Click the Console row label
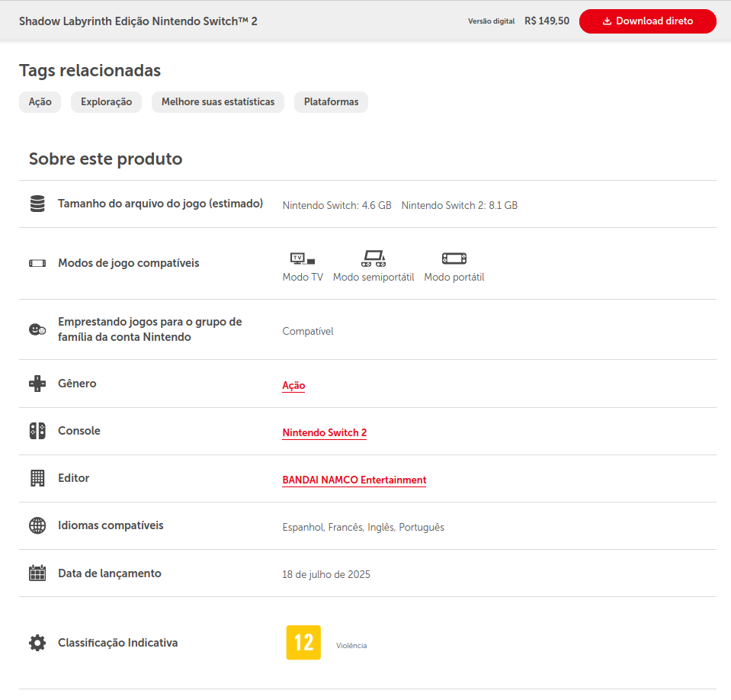Viewport: 731px width, 700px height. pyautogui.click(x=79, y=431)
